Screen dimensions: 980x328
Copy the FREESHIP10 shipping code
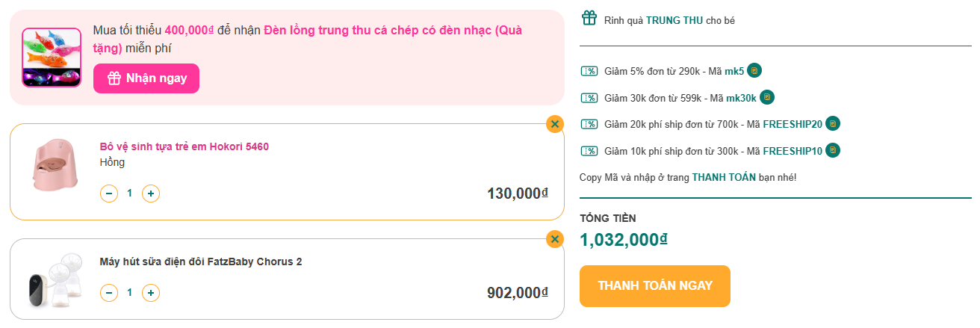click(x=833, y=150)
